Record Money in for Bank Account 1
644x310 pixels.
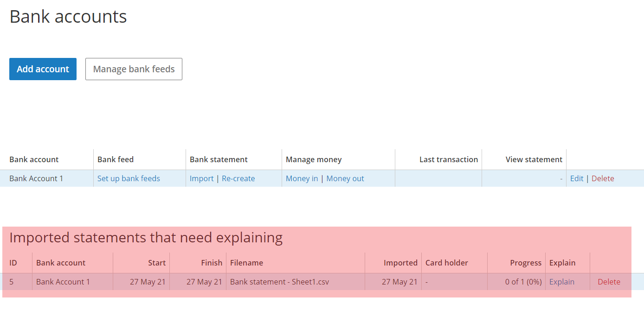302,178
